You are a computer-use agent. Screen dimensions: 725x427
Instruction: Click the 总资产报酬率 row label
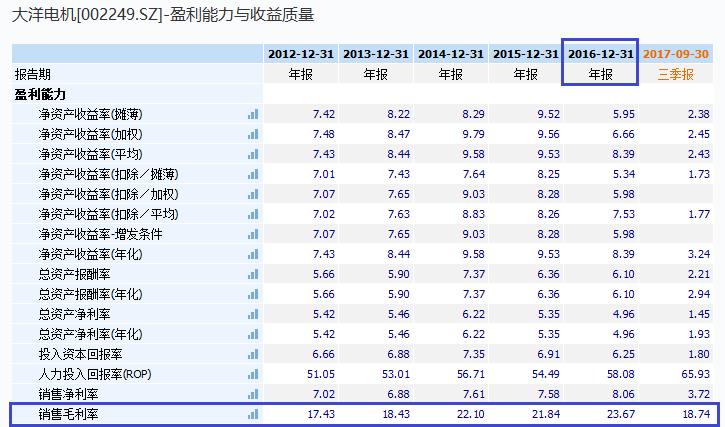pyautogui.click(x=74, y=274)
